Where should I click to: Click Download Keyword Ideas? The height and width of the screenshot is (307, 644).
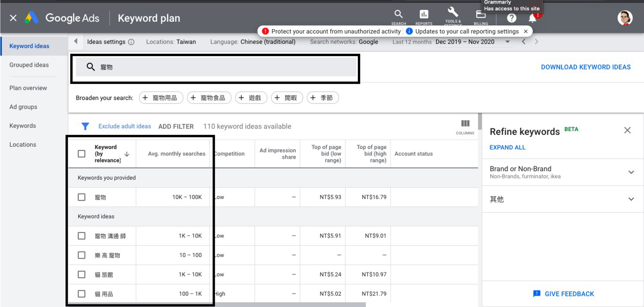[x=585, y=67]
